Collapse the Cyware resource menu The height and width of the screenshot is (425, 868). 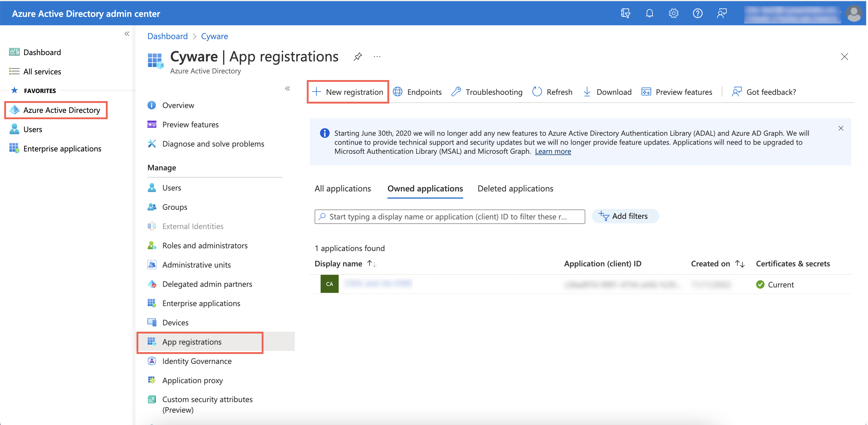pyautogui.click(x=288, y=88)
